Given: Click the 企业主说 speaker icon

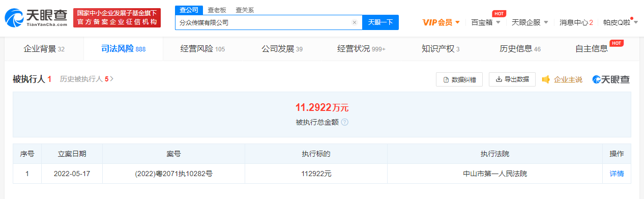Looking at the screenshot, I should pos(546,79).
